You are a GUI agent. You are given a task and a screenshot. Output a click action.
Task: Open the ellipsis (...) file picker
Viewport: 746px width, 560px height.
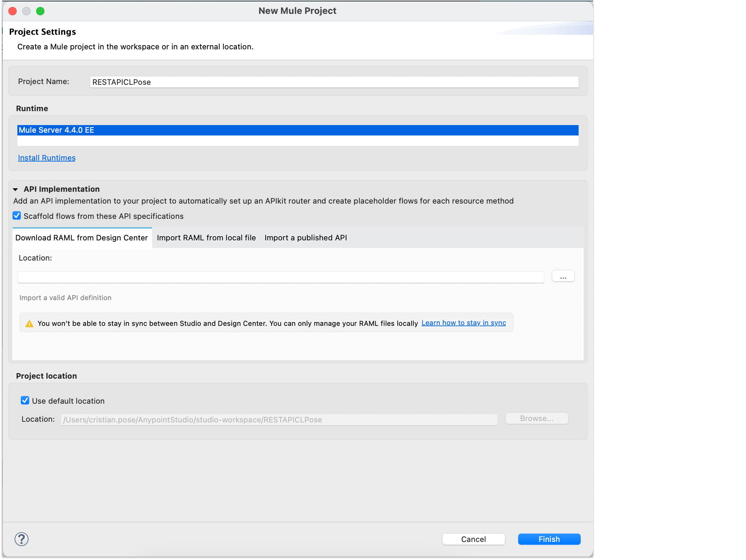point(563,276)
